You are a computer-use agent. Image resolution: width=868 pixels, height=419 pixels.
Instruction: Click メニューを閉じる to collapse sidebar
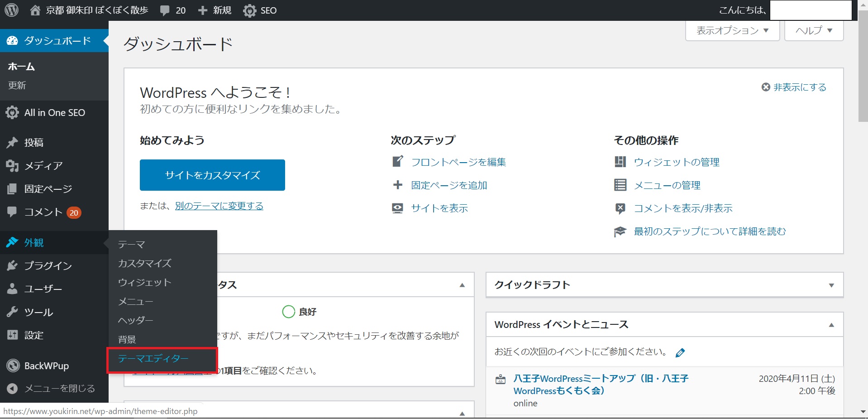click(59, 389)
